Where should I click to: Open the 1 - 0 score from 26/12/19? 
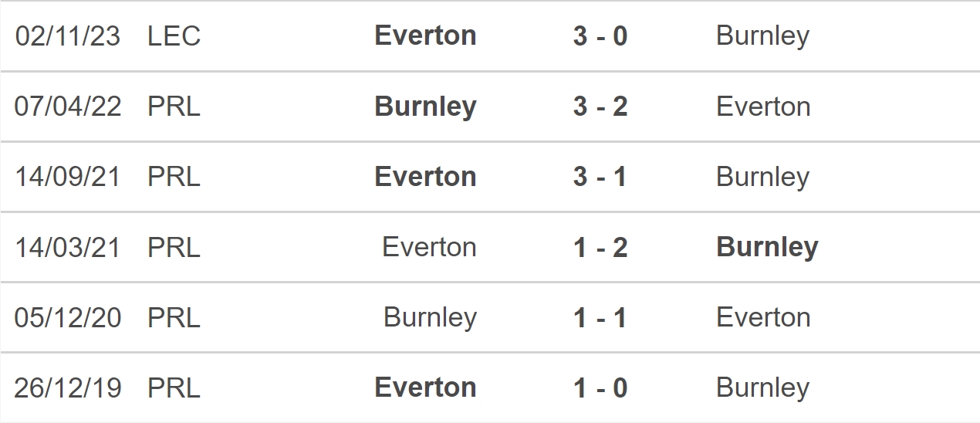600,387
